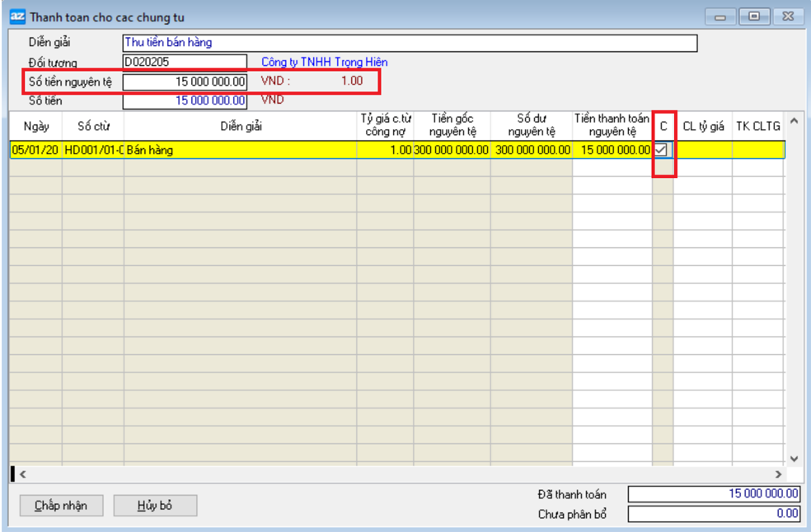Click the Số dư nguyên tệ column header
This screenshot has height=532, width=811.
531,125
